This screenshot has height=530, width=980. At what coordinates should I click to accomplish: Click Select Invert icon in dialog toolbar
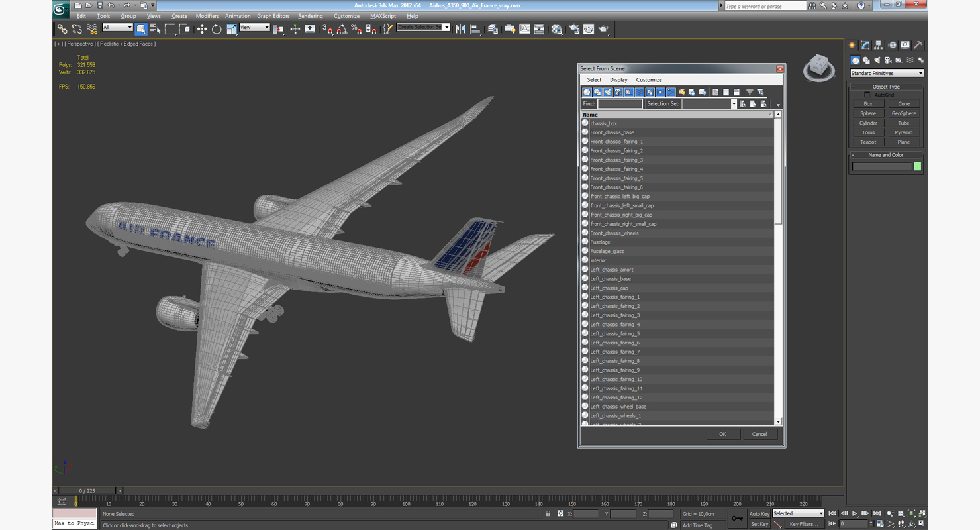coord(736,92)
